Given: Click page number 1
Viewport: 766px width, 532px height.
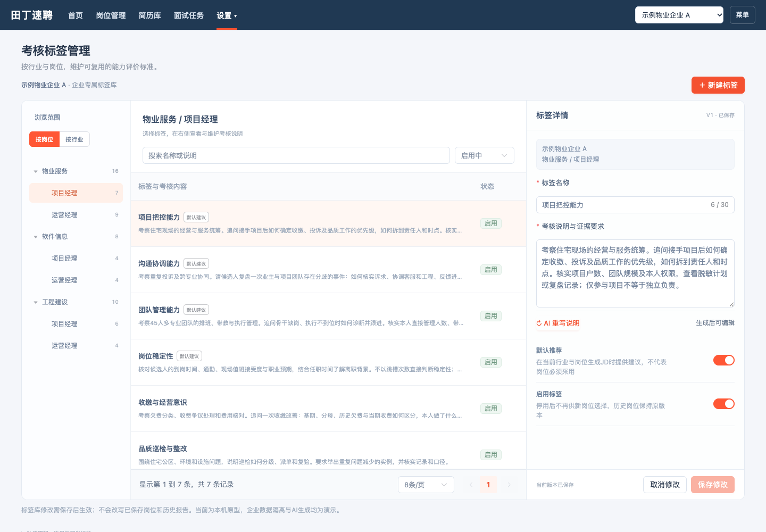Looking at the screenshot, I should pyautogui.click(x=488, y=485).
